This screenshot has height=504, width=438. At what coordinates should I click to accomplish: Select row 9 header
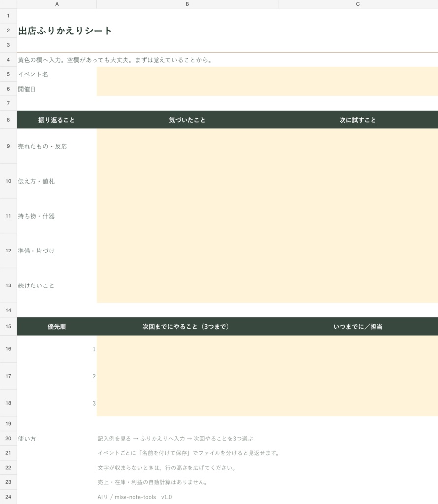8,146
